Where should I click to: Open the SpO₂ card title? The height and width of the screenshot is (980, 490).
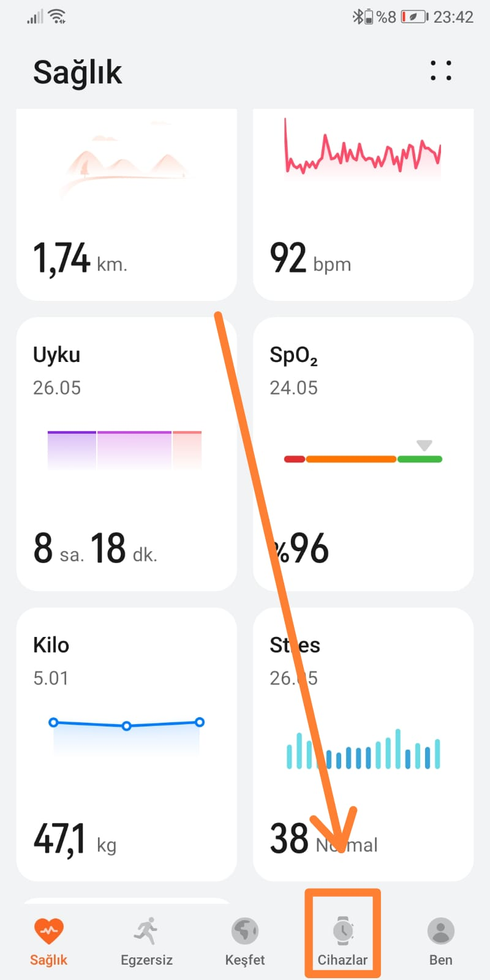pos(293,355)
